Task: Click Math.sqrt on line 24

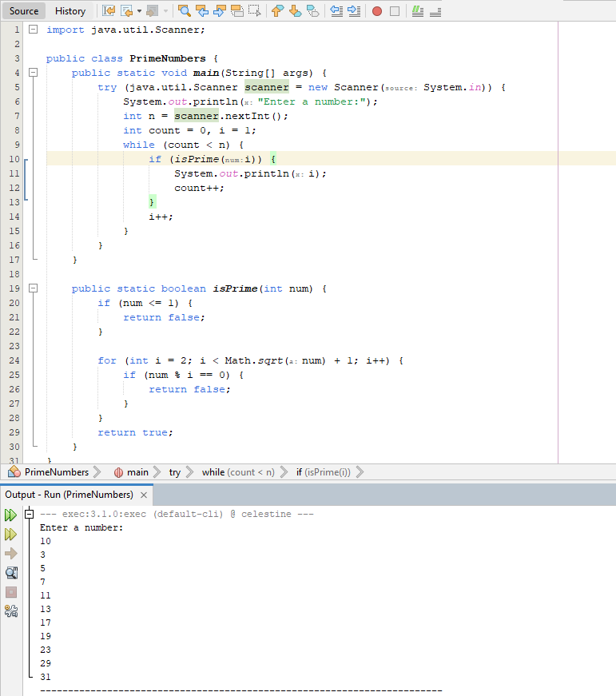Action: [254, 360]
